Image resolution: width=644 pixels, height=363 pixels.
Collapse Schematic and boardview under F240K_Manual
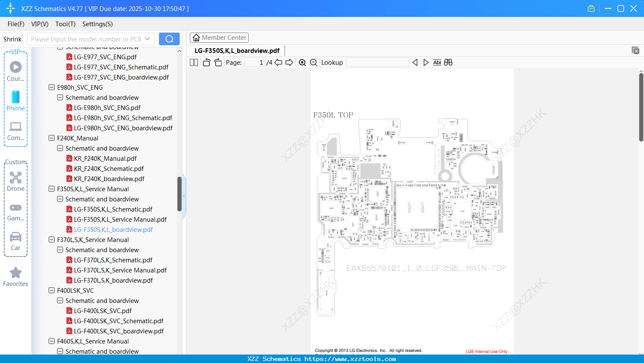pos(60,148)
